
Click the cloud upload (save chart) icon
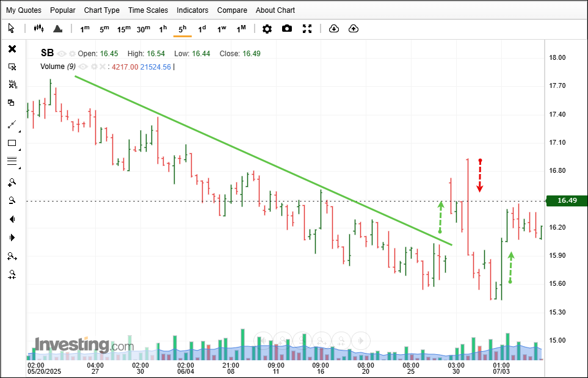point(354,29)
